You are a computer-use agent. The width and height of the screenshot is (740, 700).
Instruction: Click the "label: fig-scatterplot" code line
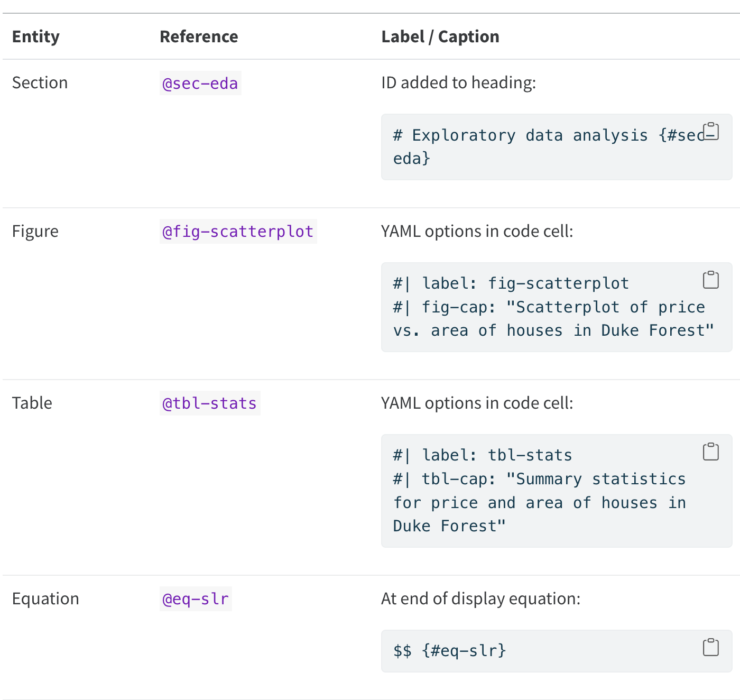(x=511, y=283)
